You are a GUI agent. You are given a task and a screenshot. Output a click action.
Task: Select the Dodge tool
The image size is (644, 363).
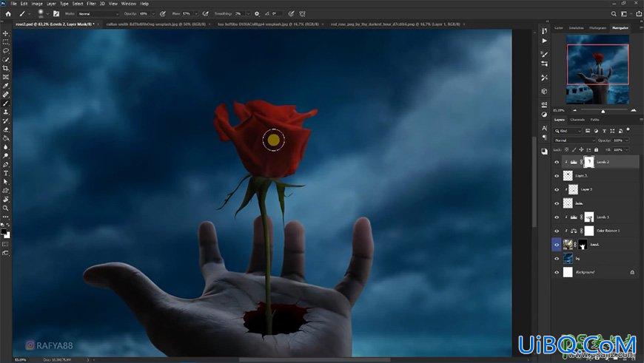(6, 156)
